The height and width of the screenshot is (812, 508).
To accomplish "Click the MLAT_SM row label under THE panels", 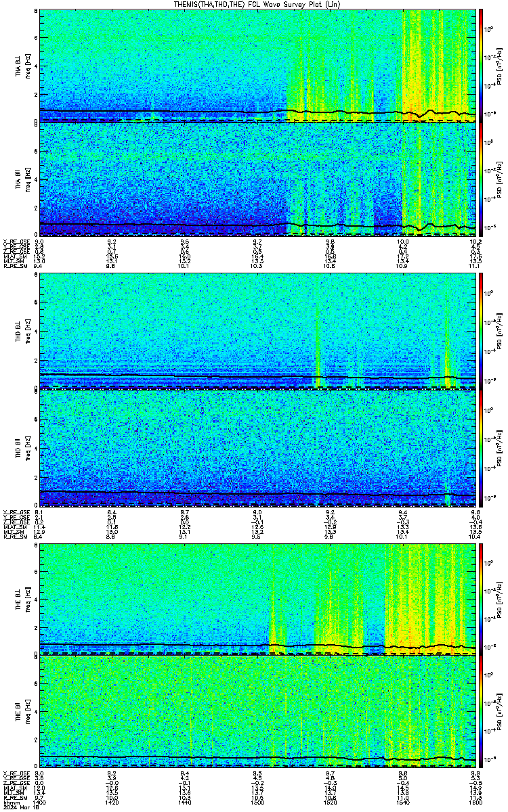I will (x=14, y=788).
